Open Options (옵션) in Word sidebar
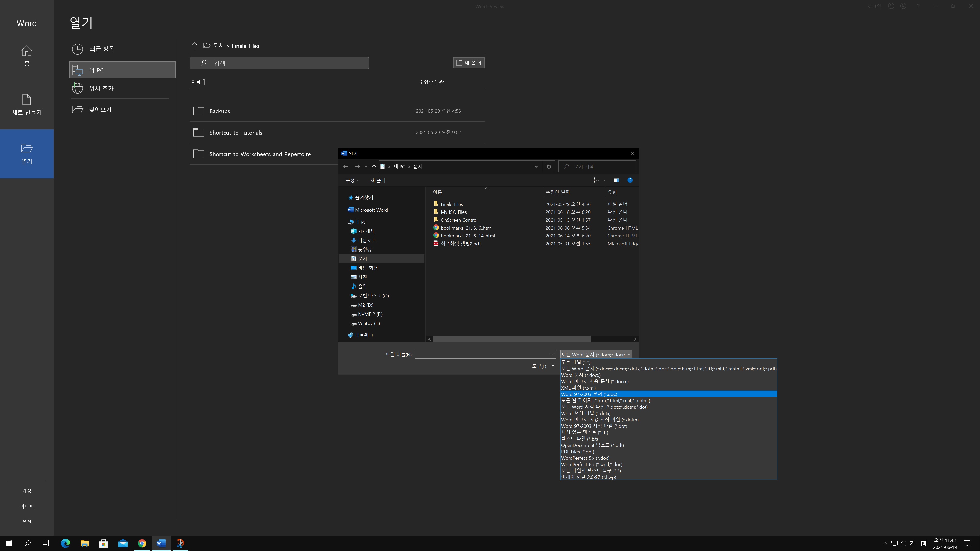This screenshot has height=551, width=980. [x=27, y=522]
